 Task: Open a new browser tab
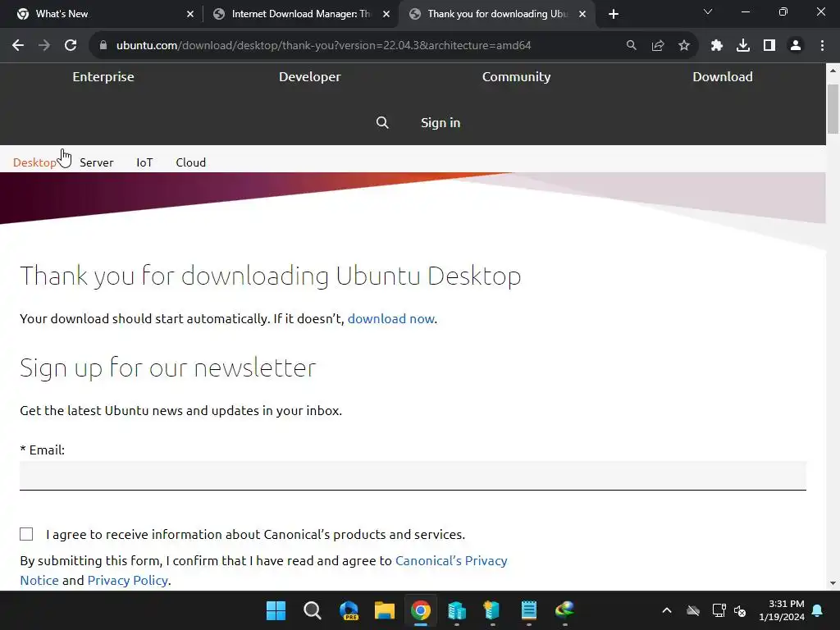click(614, 14)
